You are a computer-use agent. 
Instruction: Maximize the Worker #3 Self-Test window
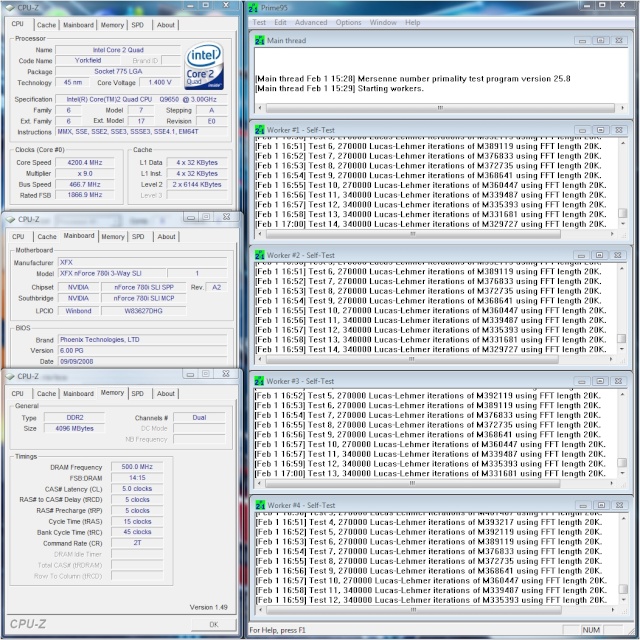tap(600, 381)
